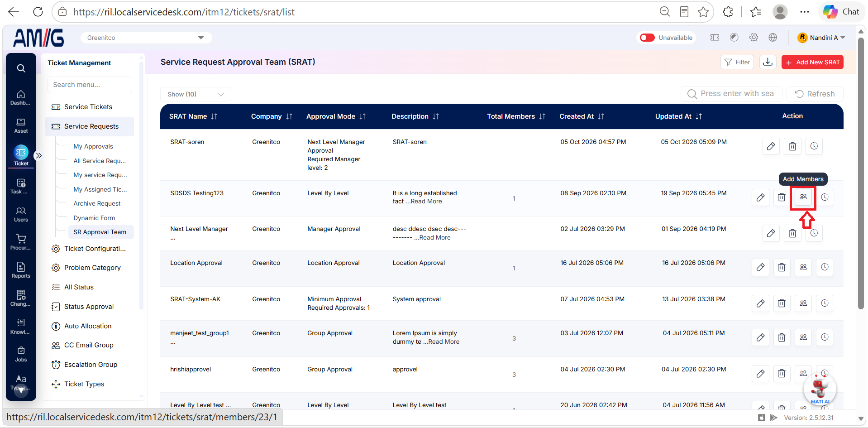Click the MATI AI assistant robot
Screen dimensions: 868x428
pyautogui.click(x=820, y=388)
